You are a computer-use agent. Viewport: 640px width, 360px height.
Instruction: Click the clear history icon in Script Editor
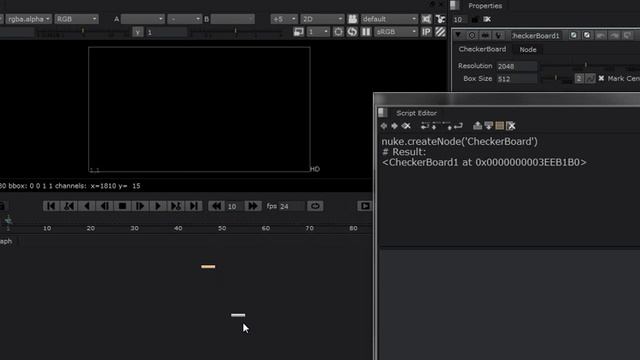pyautogui.click(x=406, y=126)
